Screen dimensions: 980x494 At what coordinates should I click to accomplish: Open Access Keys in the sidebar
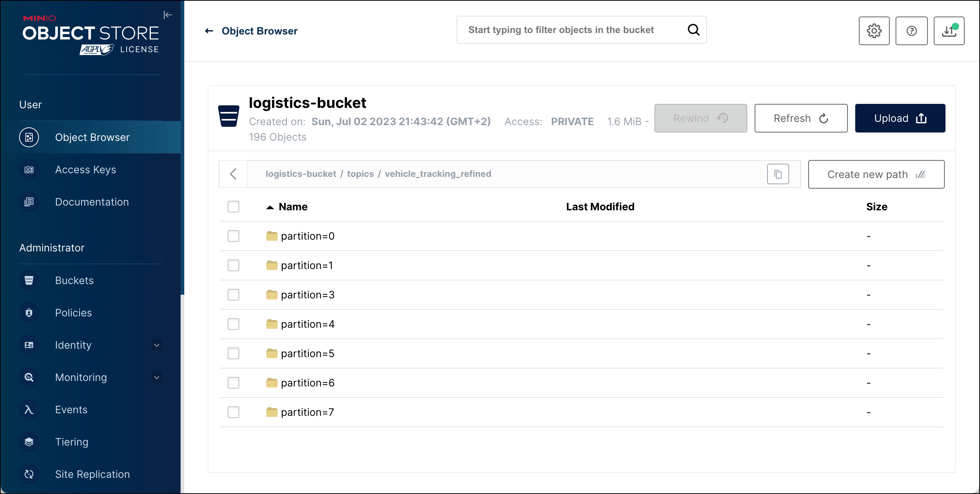85,170
